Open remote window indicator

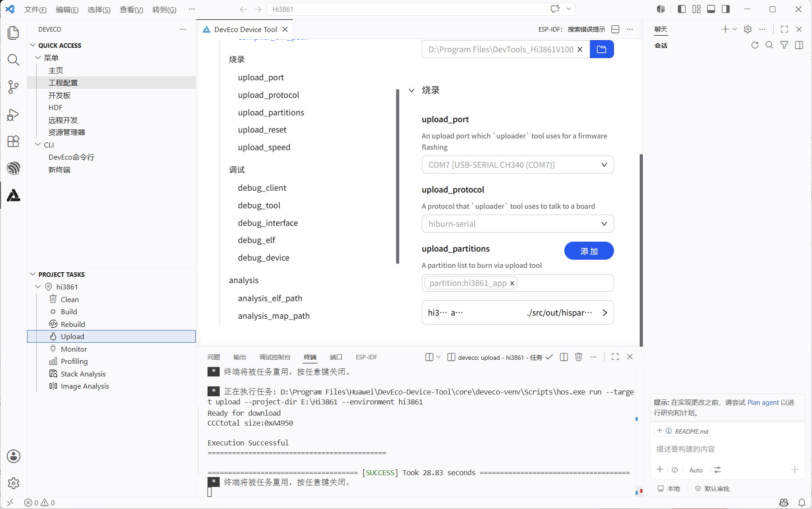[10, 503]
